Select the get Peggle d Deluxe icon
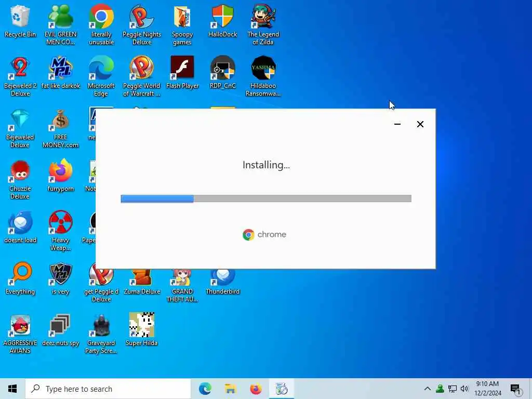This screenshot has width=532, height=399. tap(101, 285)
